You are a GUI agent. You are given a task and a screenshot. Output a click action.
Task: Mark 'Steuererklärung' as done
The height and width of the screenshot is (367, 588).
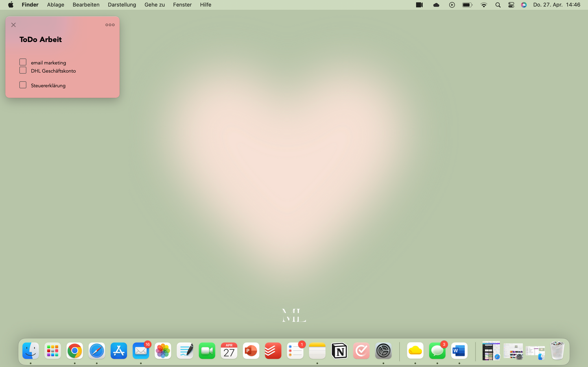(x=23, y=85)
